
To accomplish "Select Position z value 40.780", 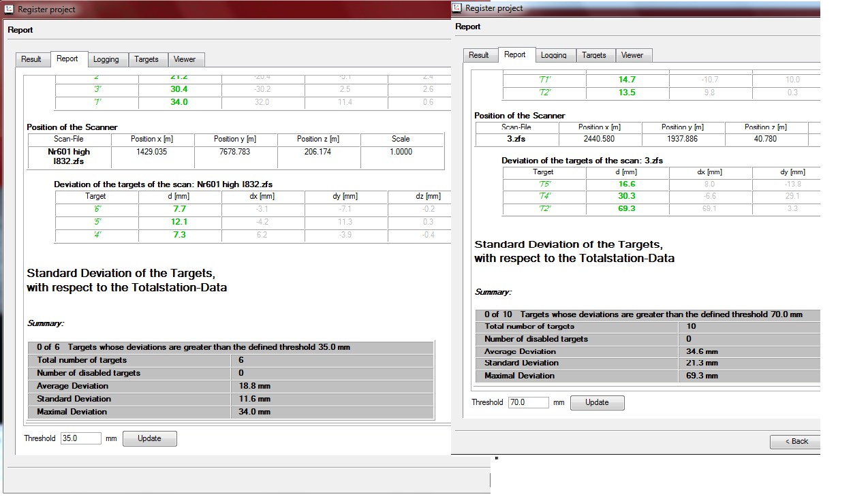I will 766,139.
